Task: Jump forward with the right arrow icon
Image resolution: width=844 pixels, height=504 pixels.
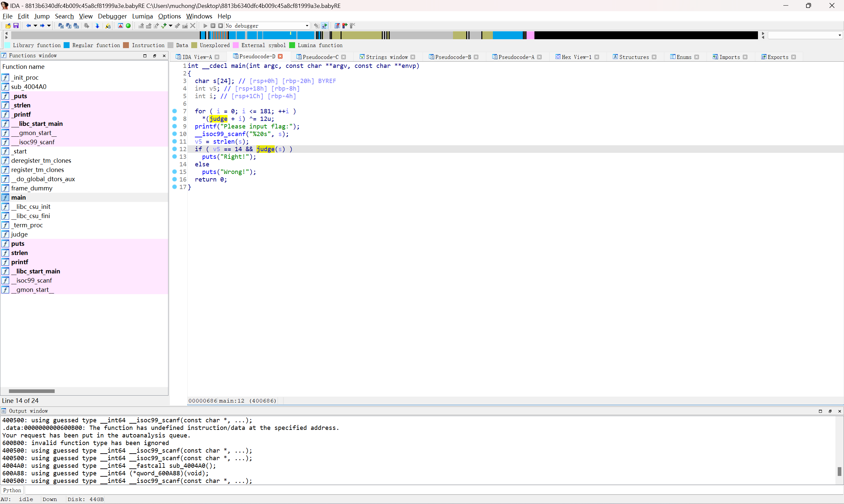Action: point(42,26)
